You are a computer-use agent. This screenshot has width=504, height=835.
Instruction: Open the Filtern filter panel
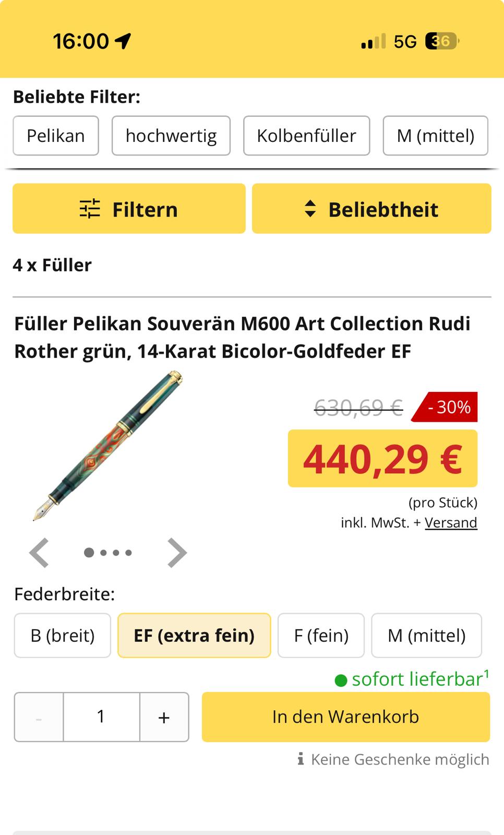coord(129,209)
